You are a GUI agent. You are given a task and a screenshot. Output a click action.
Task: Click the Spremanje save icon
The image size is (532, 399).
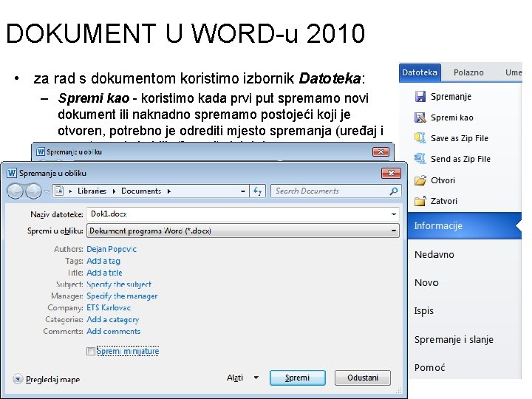420,97
